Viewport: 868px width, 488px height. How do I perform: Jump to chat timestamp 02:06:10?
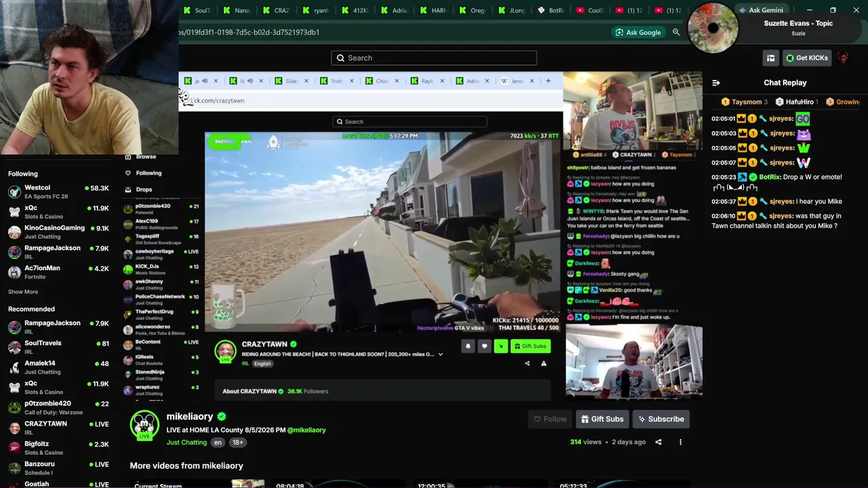pyautogui.click(x=724, y=216)
